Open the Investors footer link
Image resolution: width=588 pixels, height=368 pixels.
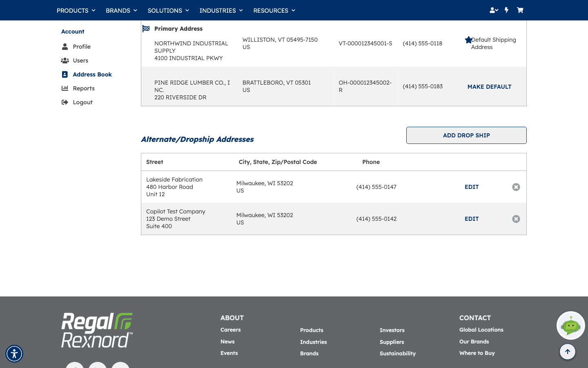click(392, 330)
